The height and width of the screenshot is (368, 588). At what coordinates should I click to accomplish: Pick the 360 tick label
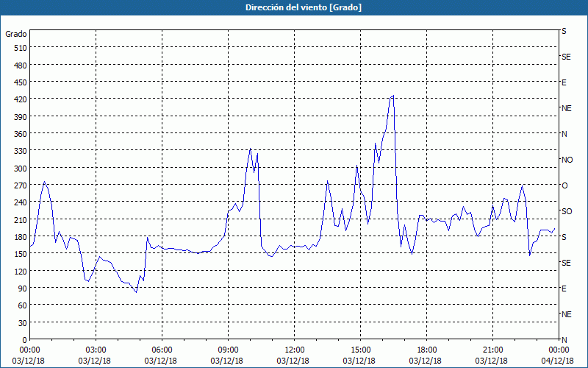21,134
